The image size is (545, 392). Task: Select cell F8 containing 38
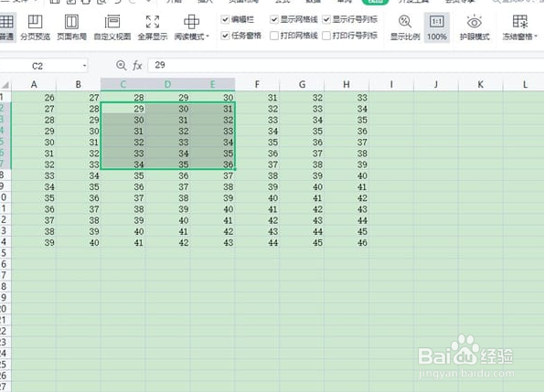tap(257, 175)
